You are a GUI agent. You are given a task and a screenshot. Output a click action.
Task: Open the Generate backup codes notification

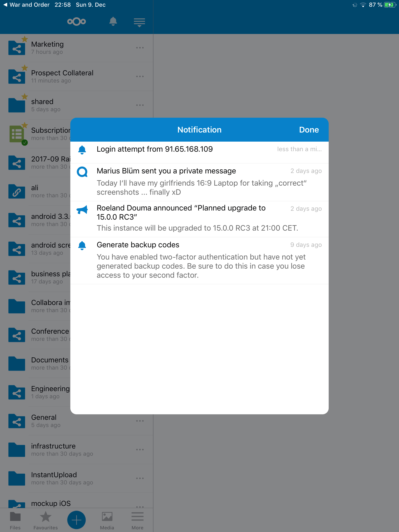point(138,245)
